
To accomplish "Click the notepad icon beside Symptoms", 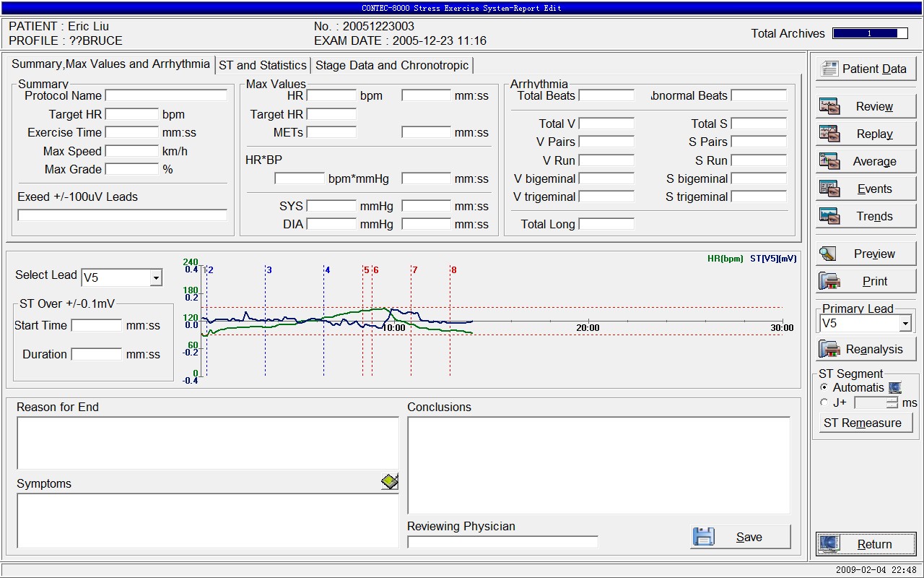I will [x=390, y=482].
